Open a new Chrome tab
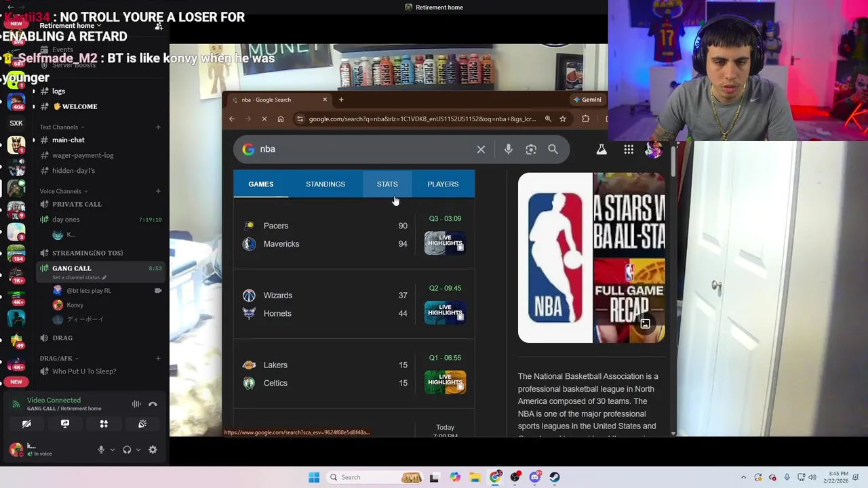The width and height of the screenshot is (868, 488). 341,100
